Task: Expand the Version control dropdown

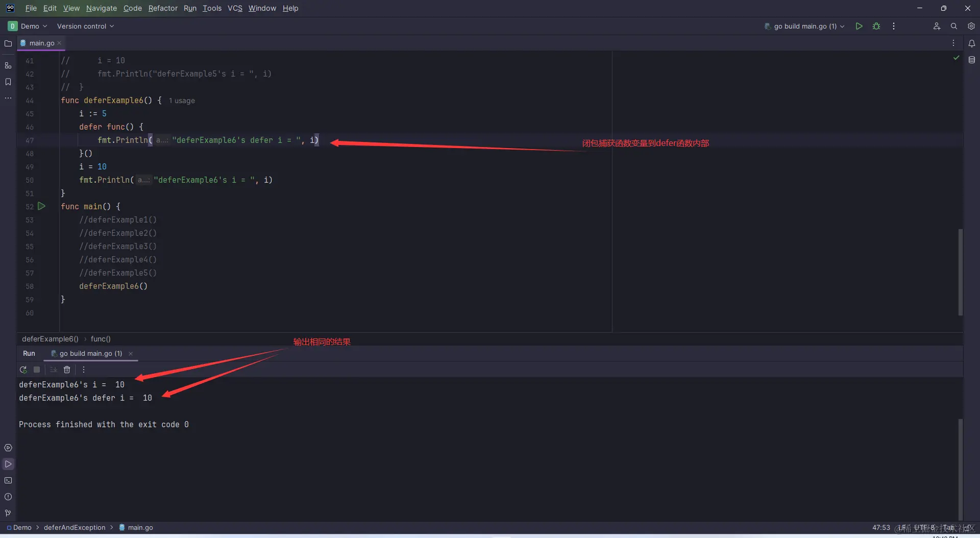Action: tap(85, 26)
